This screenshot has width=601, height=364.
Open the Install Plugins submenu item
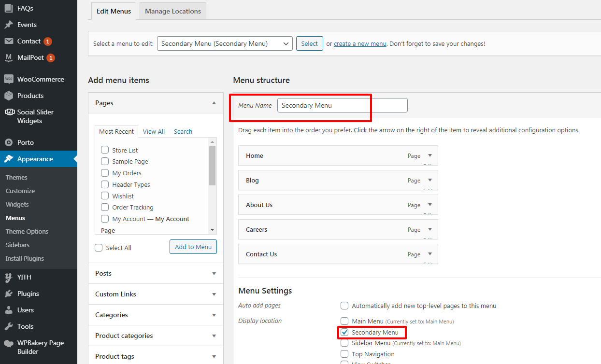click(x=25, y=258)
